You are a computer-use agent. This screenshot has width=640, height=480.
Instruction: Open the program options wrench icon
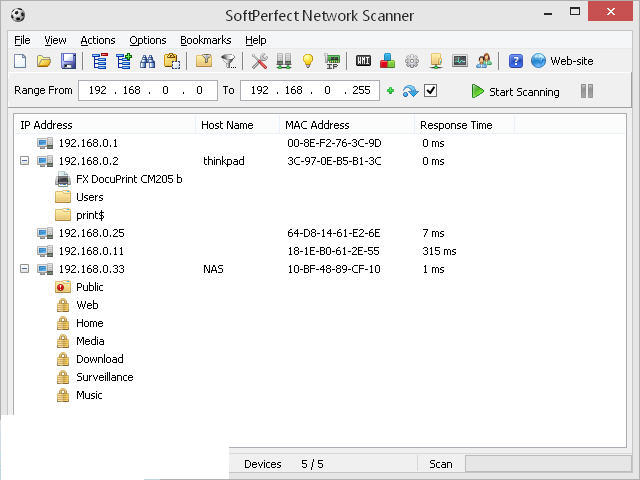(x=260, y=61)
